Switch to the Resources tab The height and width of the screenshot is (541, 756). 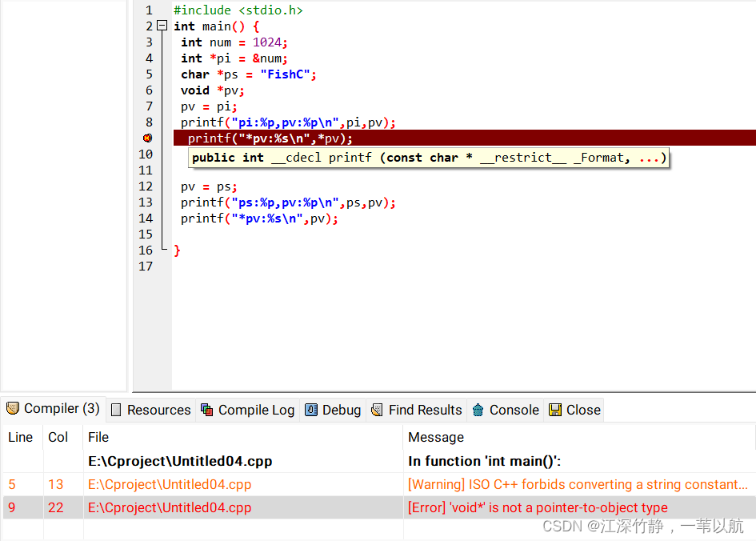click(150, 410)
